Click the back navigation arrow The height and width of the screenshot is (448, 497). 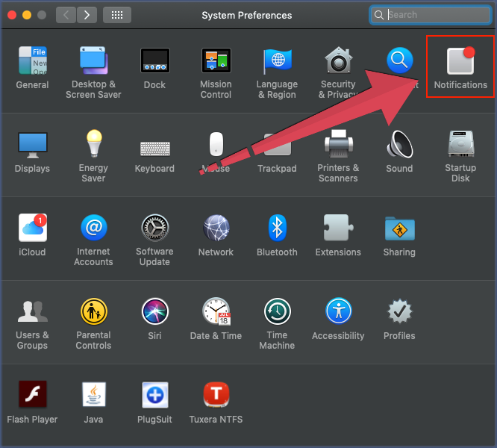click(x=66, y=14)
